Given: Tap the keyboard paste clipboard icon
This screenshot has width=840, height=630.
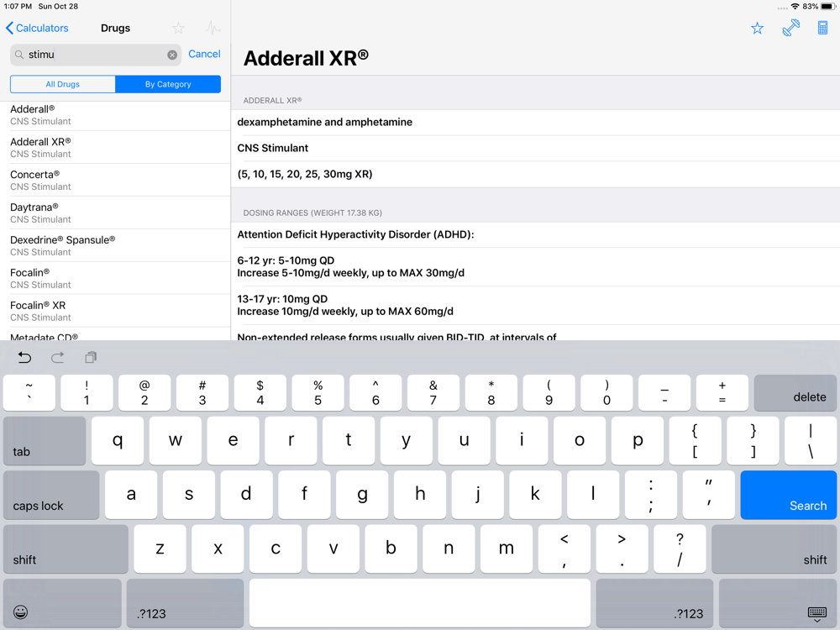Looking at the screenshot, I should [91, 357].
